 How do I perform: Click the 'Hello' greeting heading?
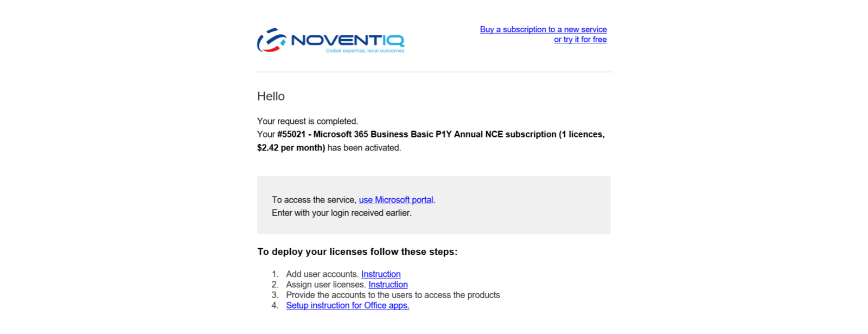click(x=271, y=96)
